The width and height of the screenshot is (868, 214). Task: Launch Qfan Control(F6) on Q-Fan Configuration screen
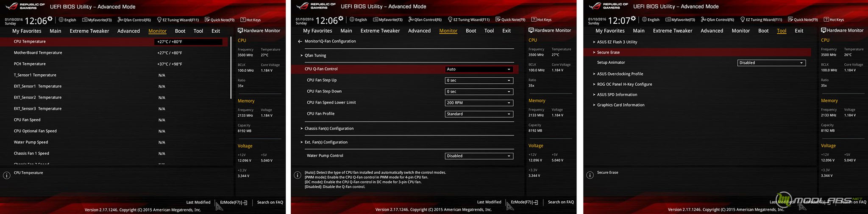click(425, 20)
